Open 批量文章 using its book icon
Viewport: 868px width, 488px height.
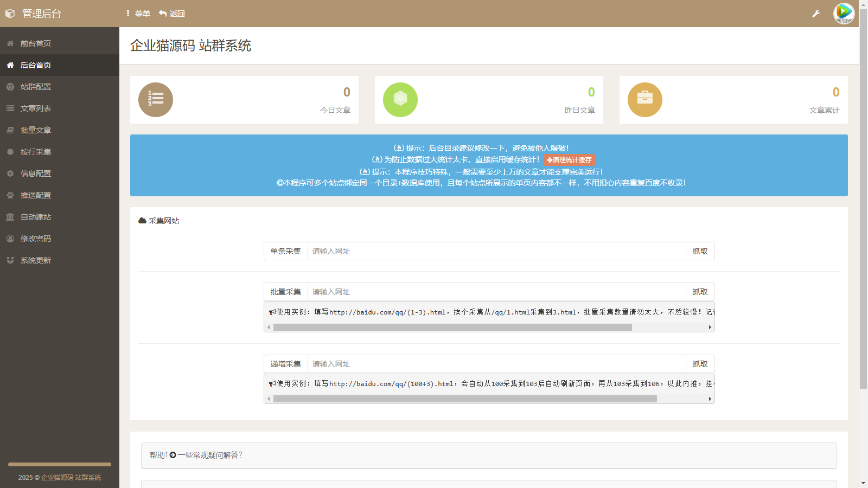10,130
